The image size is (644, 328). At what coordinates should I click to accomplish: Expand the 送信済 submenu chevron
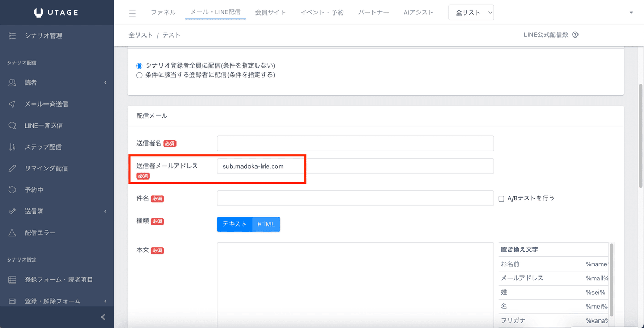tap(105, 211)
